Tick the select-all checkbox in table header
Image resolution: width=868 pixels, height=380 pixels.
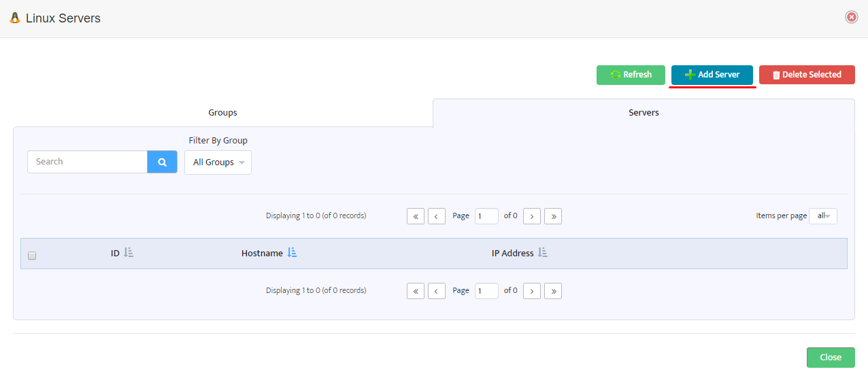[32, 256]
